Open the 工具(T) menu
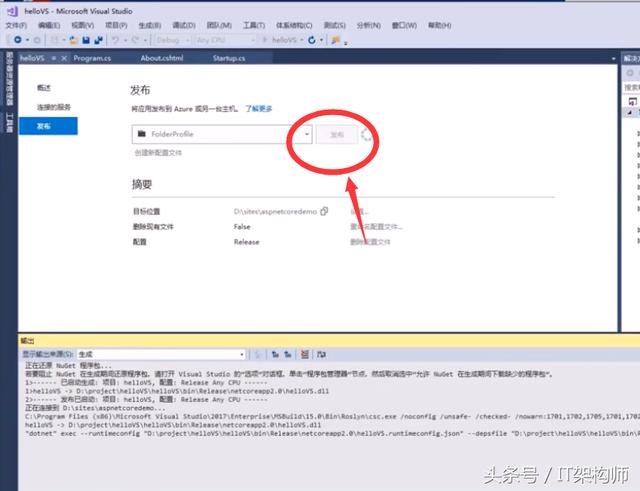640x491 pixels. [x=254, y=25]
